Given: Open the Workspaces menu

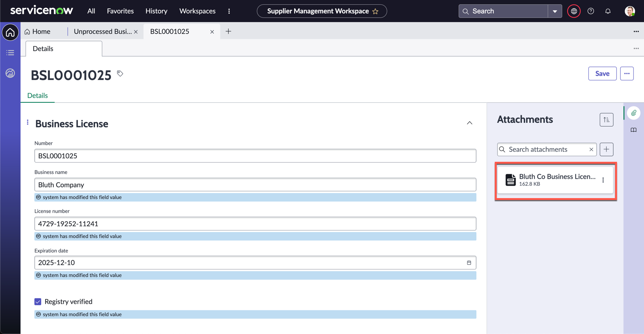Looking at the screenshot, I should tap(197, 11).
